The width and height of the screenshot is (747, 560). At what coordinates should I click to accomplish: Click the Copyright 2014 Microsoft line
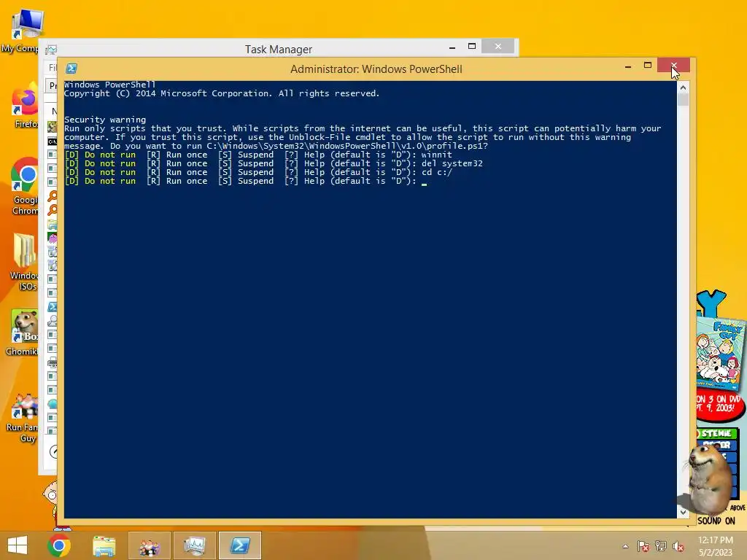coord(222,93)
